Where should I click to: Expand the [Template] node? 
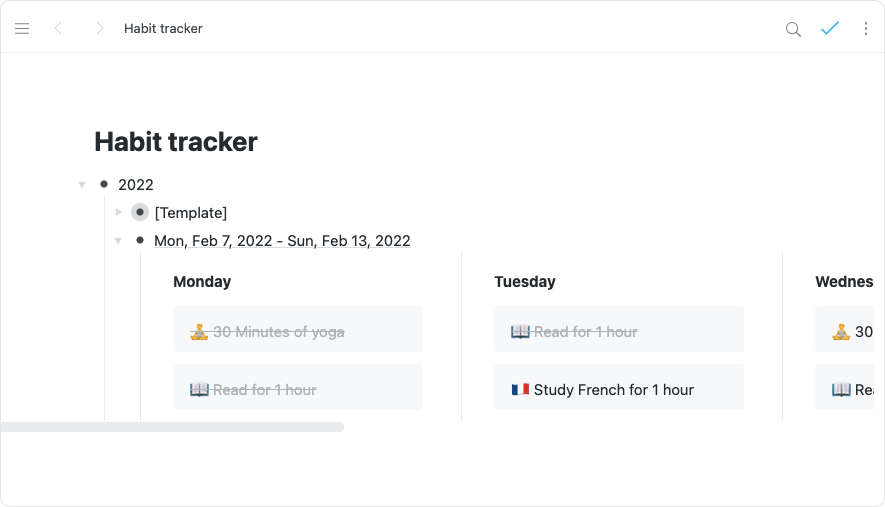tap(118, 212)
